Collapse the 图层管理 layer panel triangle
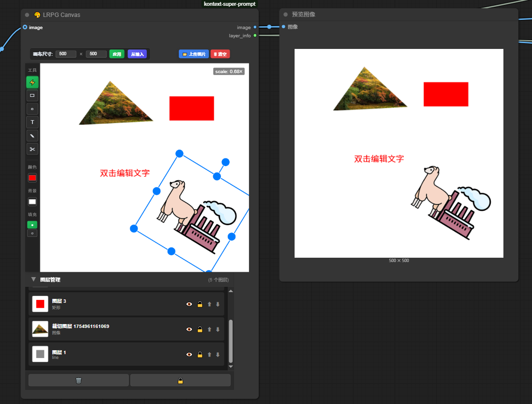The width and height of the screenshot is (532, 404). point(33,280)
